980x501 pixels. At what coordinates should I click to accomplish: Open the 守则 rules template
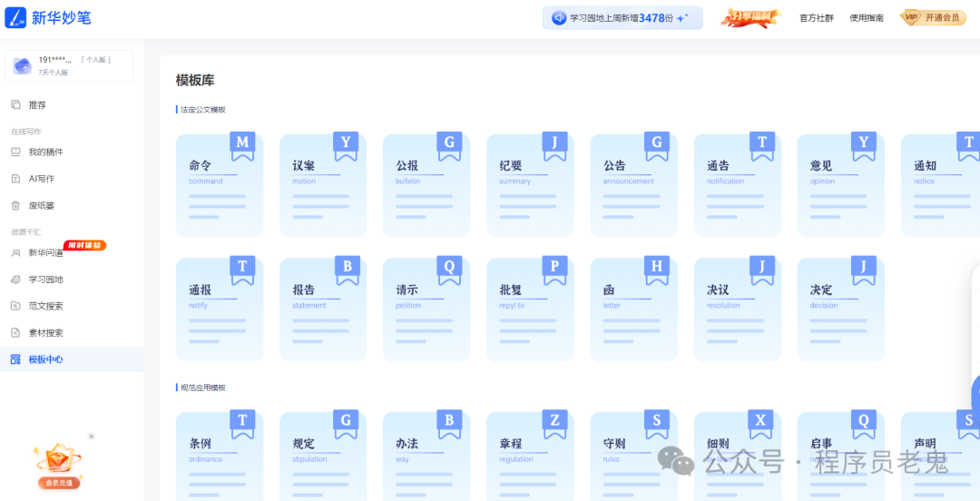click(633, 457)
